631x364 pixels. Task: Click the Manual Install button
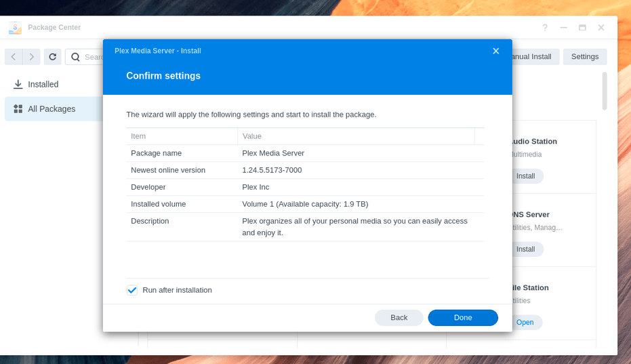535,57
